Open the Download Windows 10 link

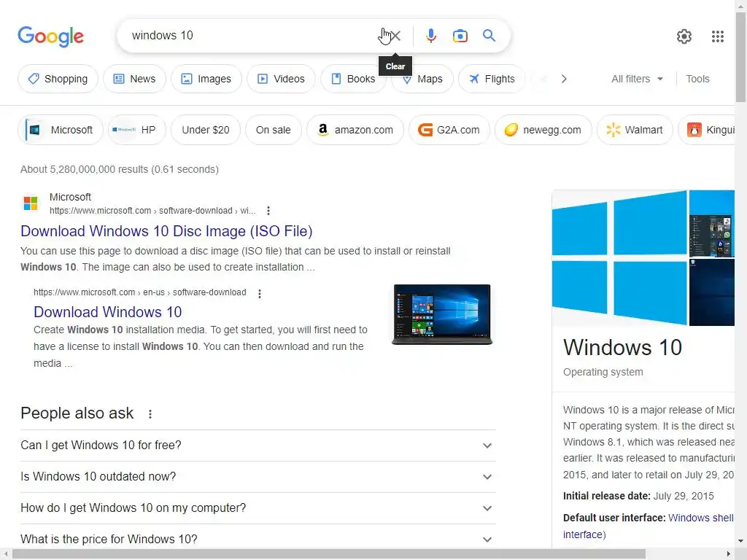click(x=108, y=312)
